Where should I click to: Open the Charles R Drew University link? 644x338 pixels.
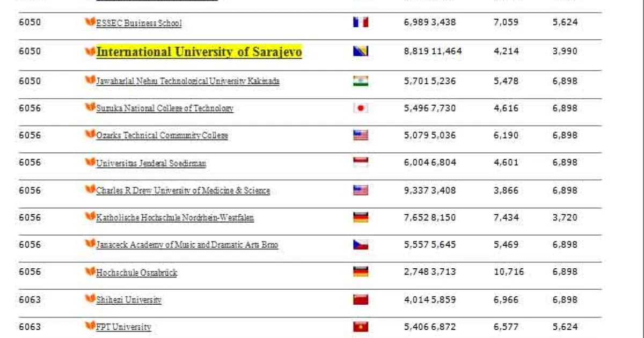[x=182, y=190]
